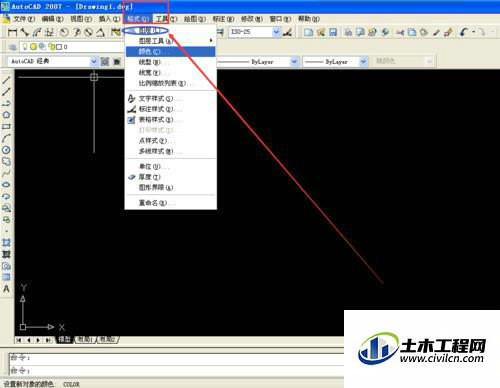This screenshot has width=500, height=388.
Task: Expand the 图层工具 submenu arrow
Action: point(211,41)
